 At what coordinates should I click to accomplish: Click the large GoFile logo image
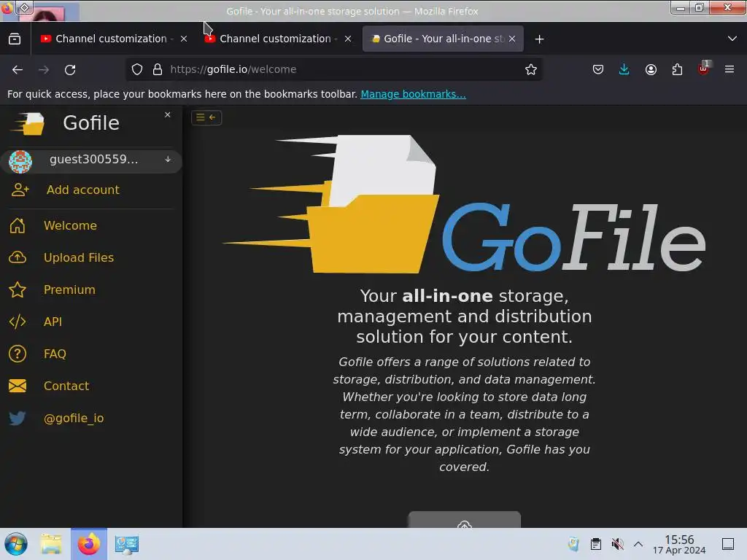(464, 204)
